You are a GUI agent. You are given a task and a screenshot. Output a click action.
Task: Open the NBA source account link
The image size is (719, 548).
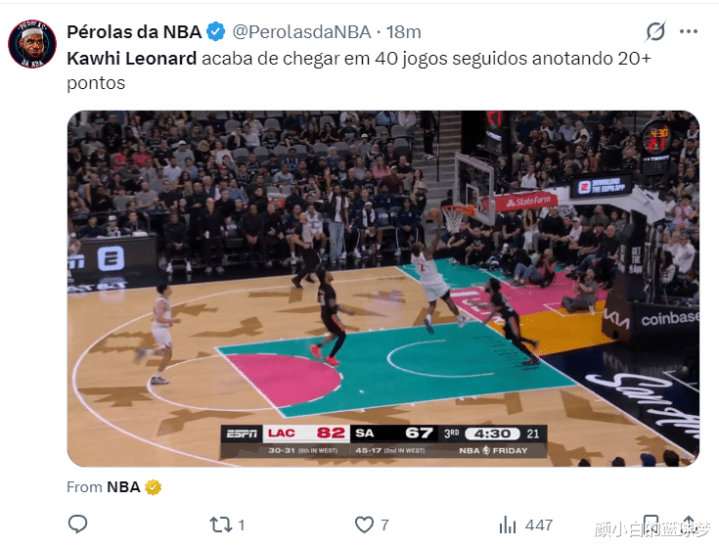[x=123, y=487]
